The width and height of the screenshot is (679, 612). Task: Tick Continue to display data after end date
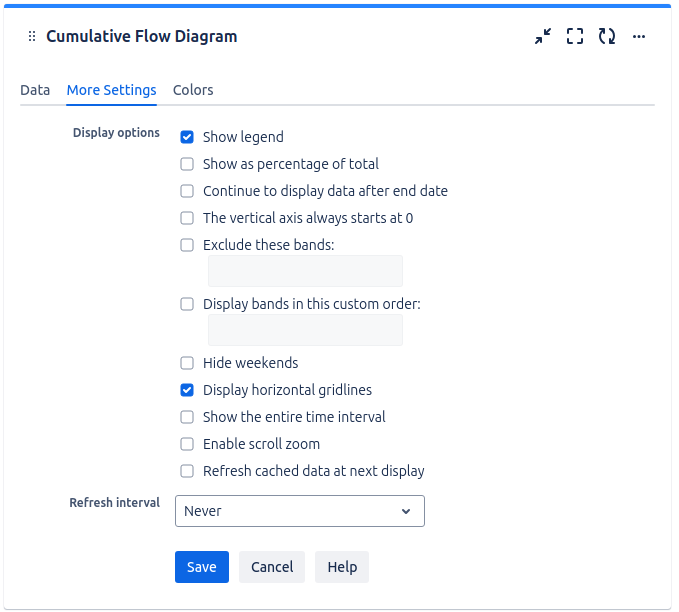coord(187,191)
